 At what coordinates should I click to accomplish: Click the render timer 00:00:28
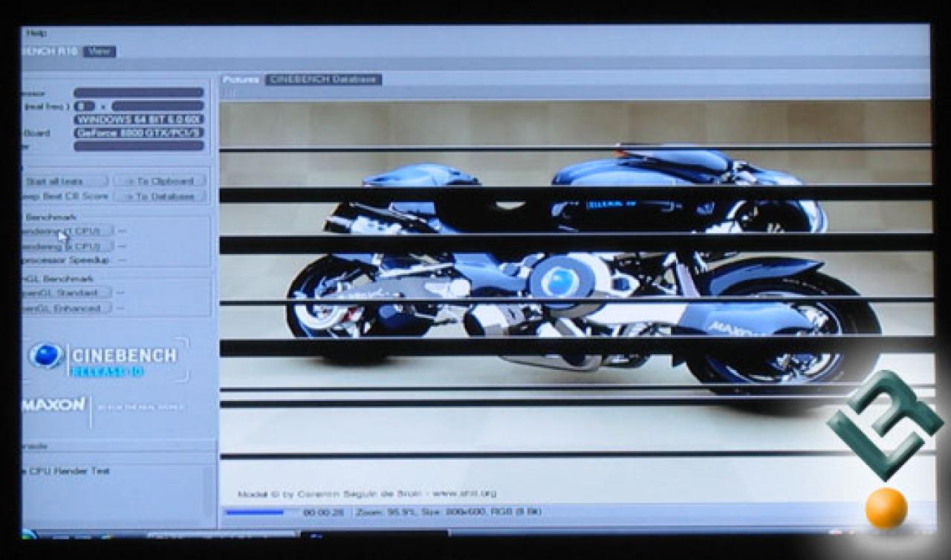[x=323, y=512]
